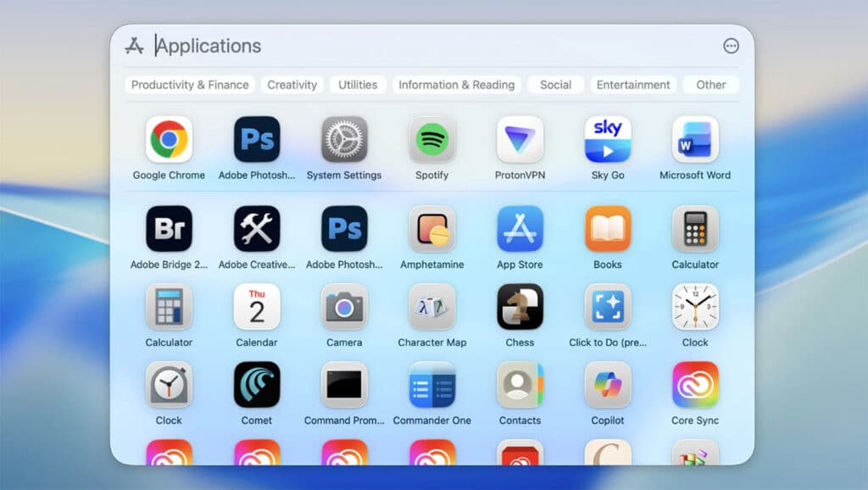Open ProtonVPN

520,142
